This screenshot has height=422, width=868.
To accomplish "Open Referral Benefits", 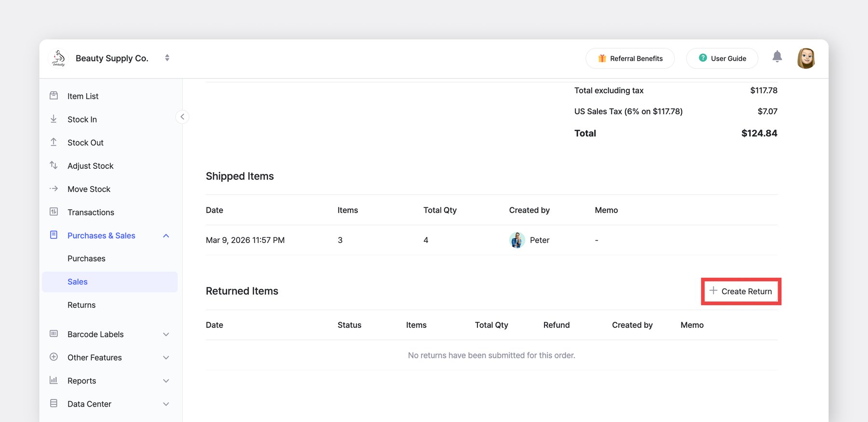I will [x=630, y=58].
